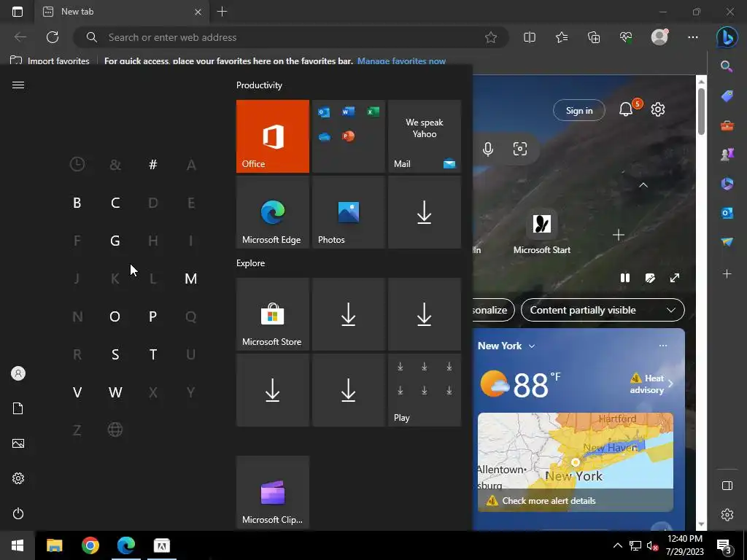Open Heat advisory details arrow
Screen dimensions: 747x560
671,384
